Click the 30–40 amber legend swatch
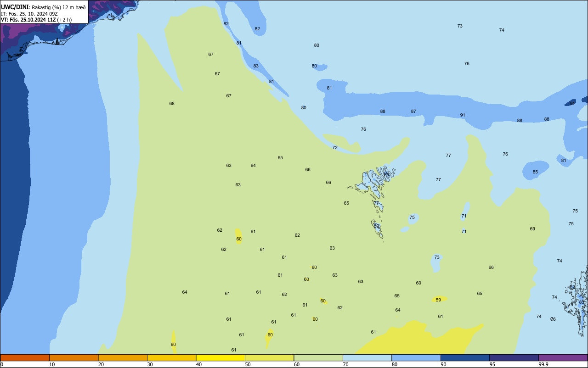The width and height of the screenshot is (588, 368). pyautogui.click(x=171, y=357)
